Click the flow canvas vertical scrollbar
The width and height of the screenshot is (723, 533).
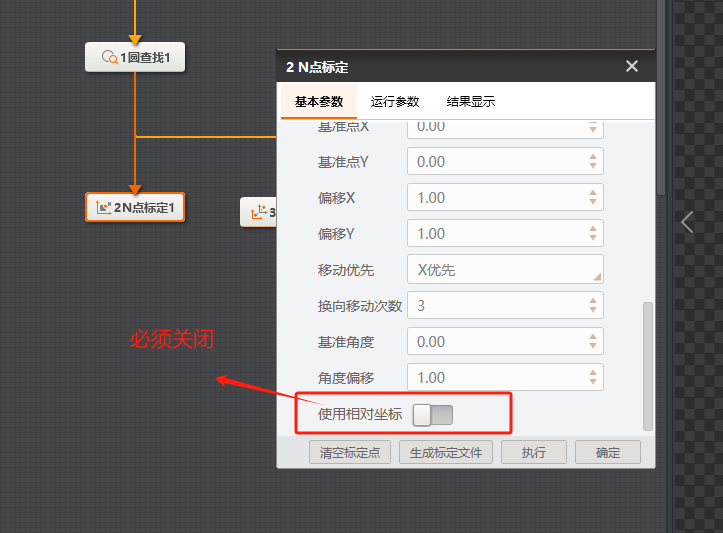(x=661, y=97)
